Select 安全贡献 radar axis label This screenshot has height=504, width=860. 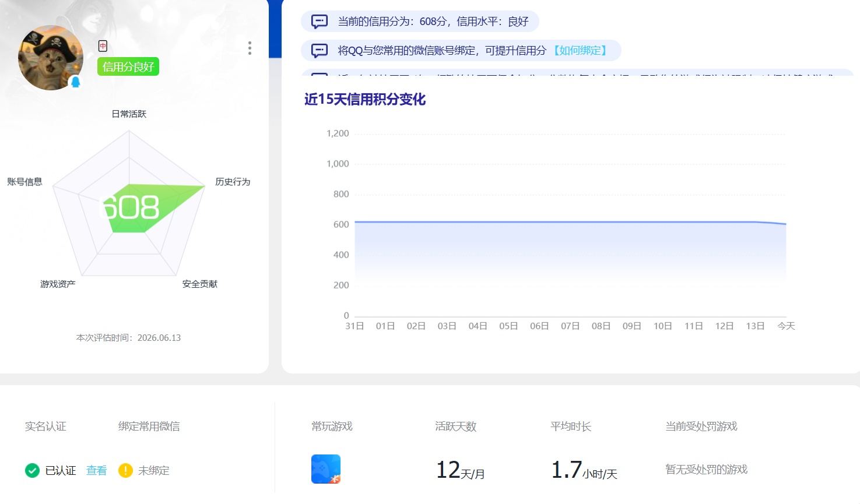click(199, 284)
